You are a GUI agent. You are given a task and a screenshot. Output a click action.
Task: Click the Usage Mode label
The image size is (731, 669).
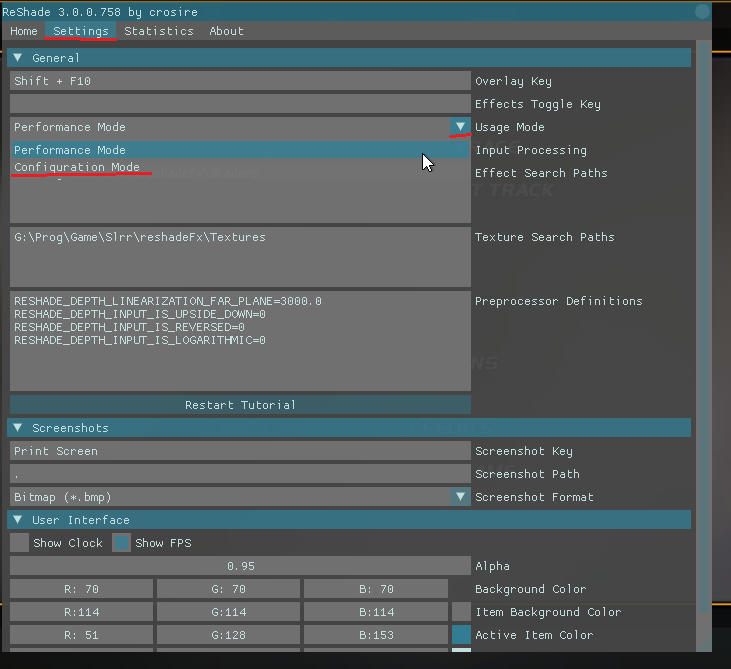[x=510, y=127]
